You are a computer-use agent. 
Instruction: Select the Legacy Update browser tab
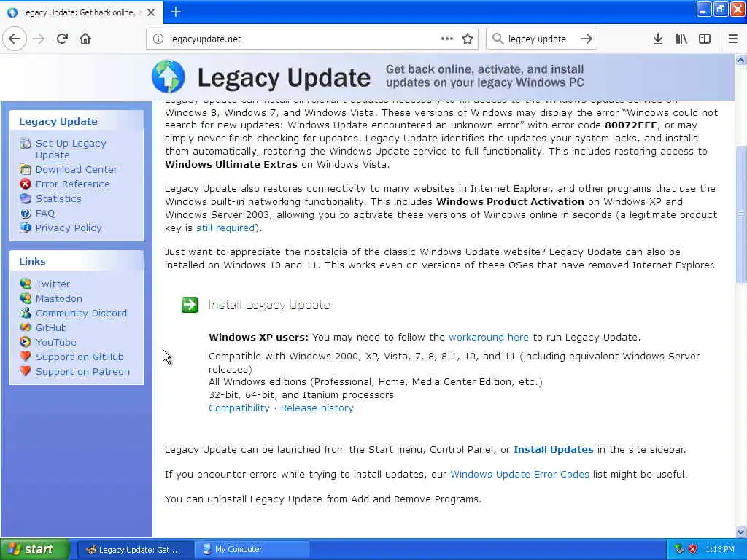tap(82, 12)
